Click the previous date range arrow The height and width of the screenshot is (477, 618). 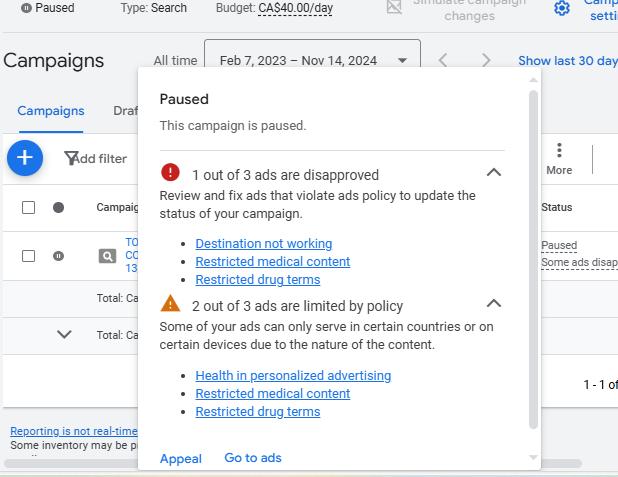pyautogui.click(x=443, y=60)
